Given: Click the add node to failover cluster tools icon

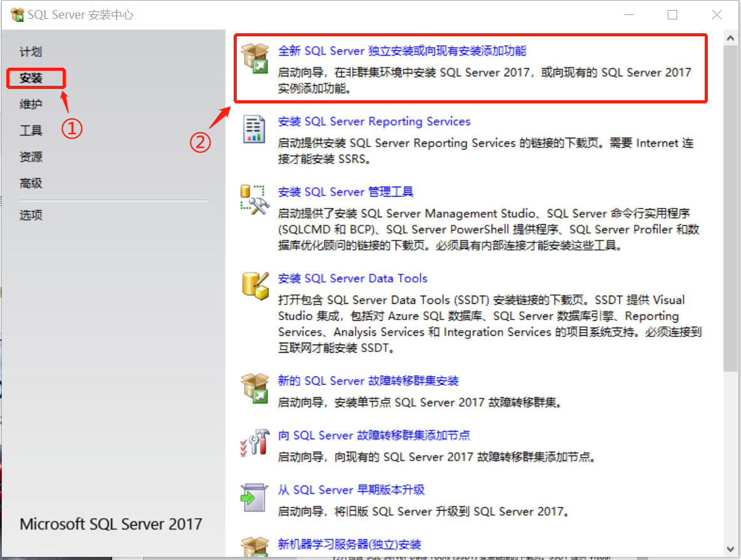Looking at the screenshot, I should coord(255,442).
